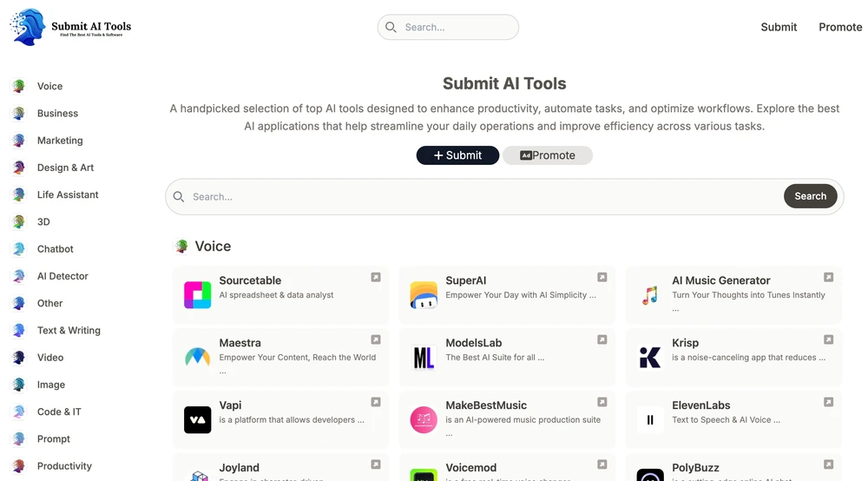Open the Vapi tool title
868x481 pixels.
(230, 405)
